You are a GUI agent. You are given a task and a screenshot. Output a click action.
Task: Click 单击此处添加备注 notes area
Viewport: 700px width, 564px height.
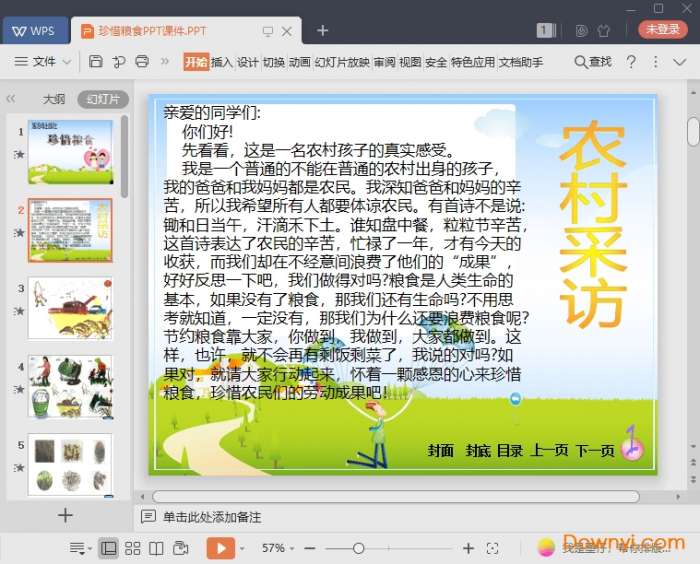tap(212, 517)
